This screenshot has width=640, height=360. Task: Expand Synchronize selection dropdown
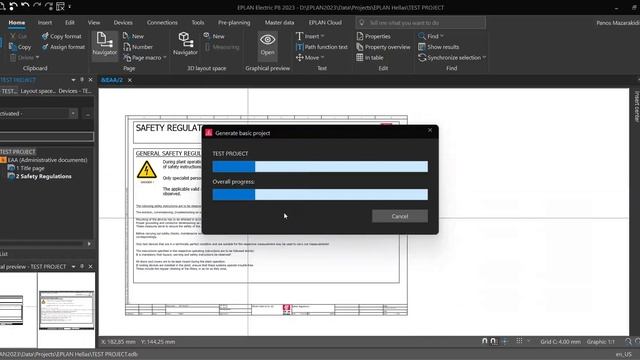pos(484,58)
